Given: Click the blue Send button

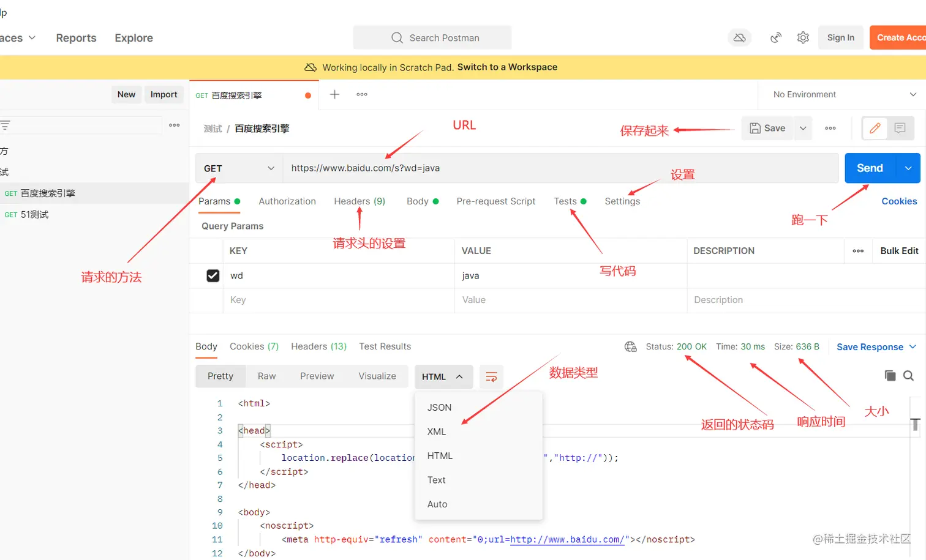Looking at the screenshot, I should (x=870, y=168).
